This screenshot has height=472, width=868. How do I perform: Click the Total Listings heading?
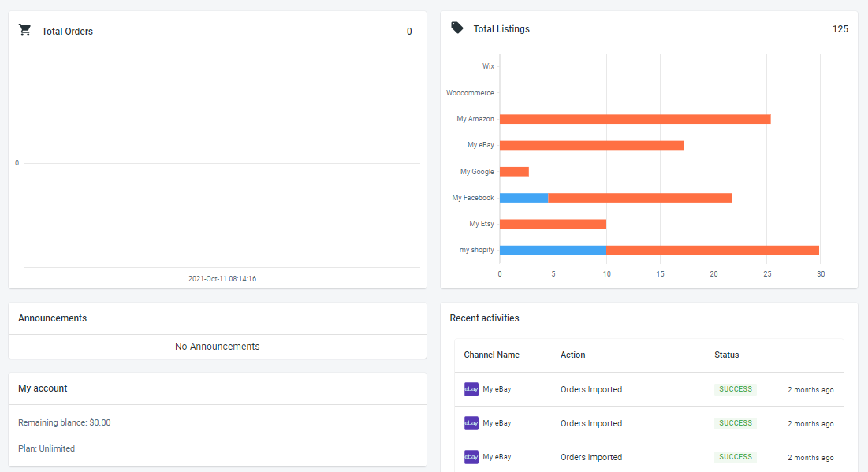(501, 29)
